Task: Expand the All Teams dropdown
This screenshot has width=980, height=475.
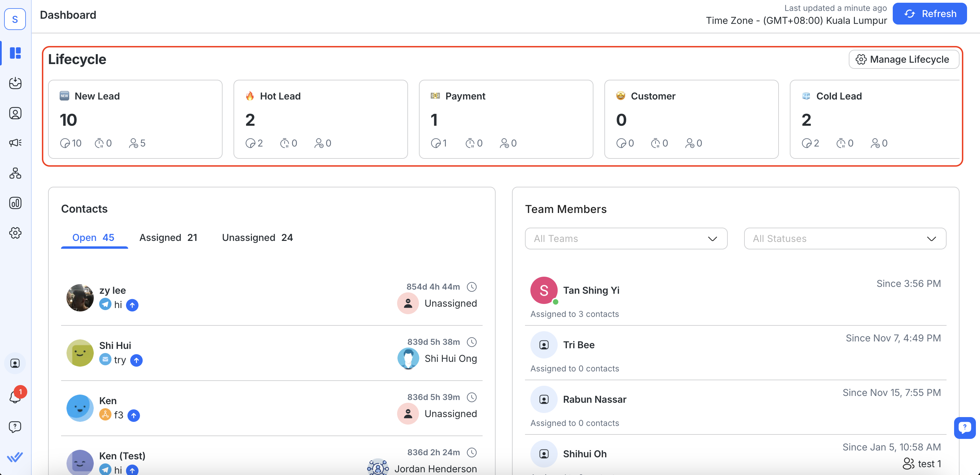Action: pyautogui.click(x=626, y=239)
